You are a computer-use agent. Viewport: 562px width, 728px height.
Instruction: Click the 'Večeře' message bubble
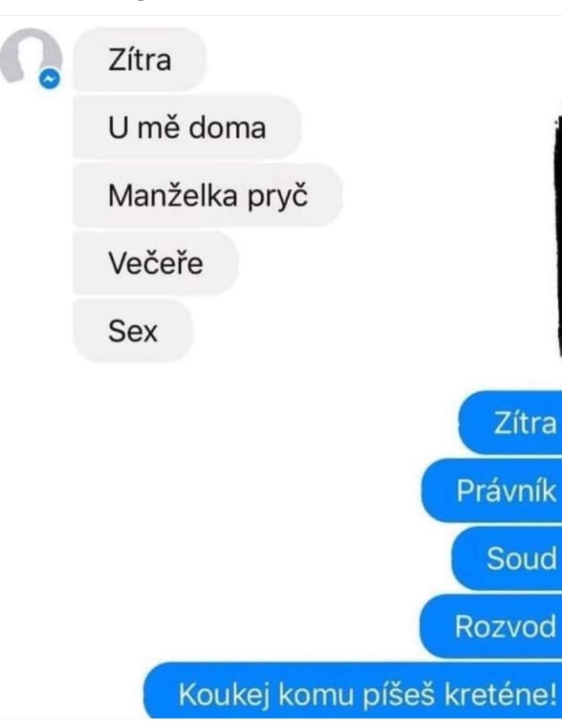pyautogui.click(x=156, y=263)
